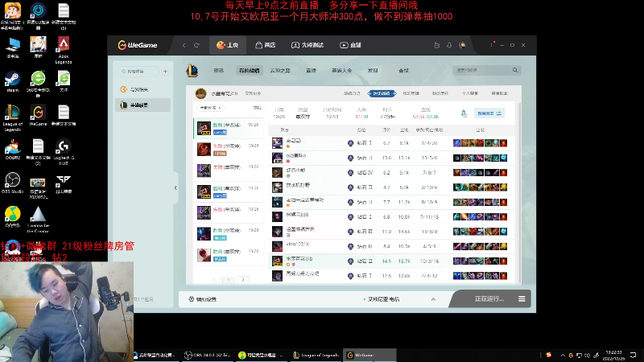Image resolution: width=644 pixels, height=362 pixels.
Task: Open the hamburger menu beside 正在运行
Action: coord(522,298)
